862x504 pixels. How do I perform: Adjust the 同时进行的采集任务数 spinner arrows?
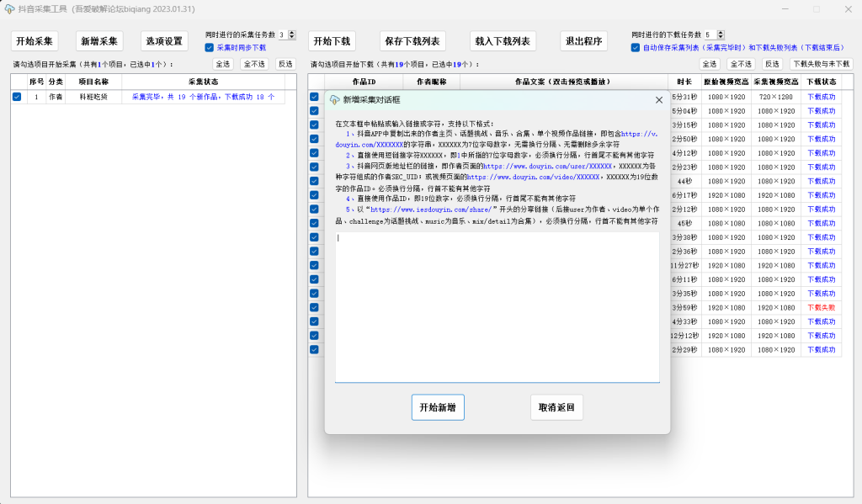[292, 34]
